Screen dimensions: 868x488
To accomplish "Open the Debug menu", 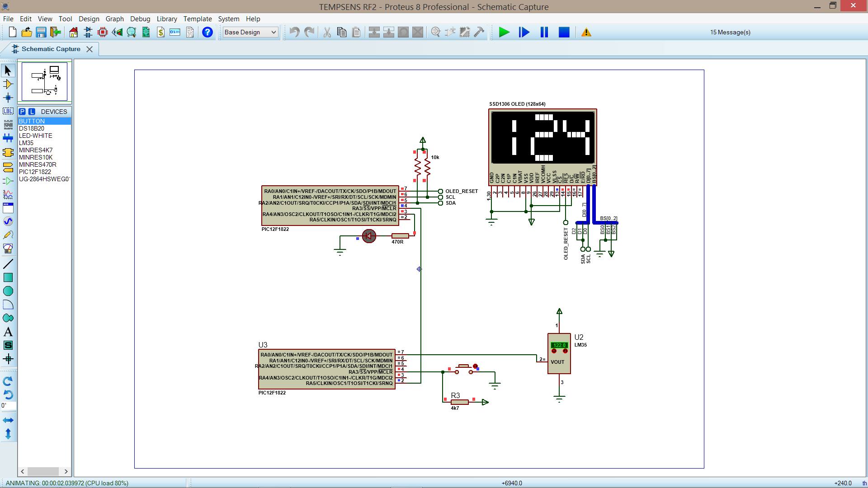I will click(140, 19).
